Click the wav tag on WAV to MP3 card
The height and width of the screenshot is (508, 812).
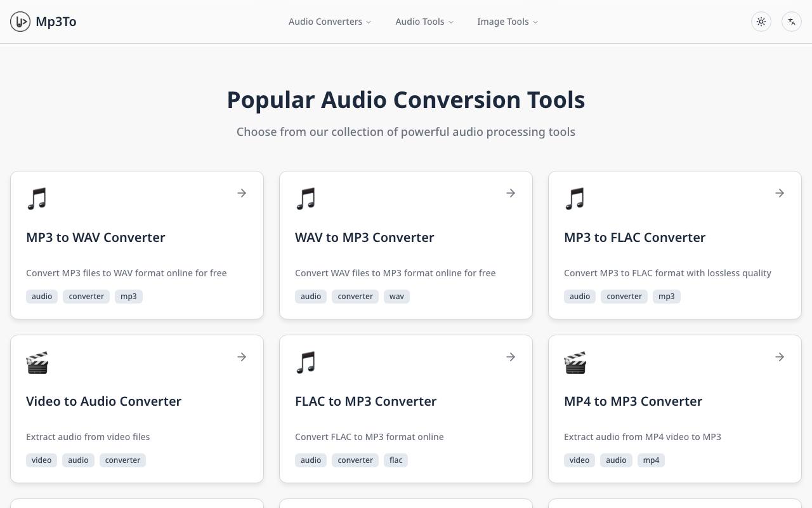tap(396, 297)
